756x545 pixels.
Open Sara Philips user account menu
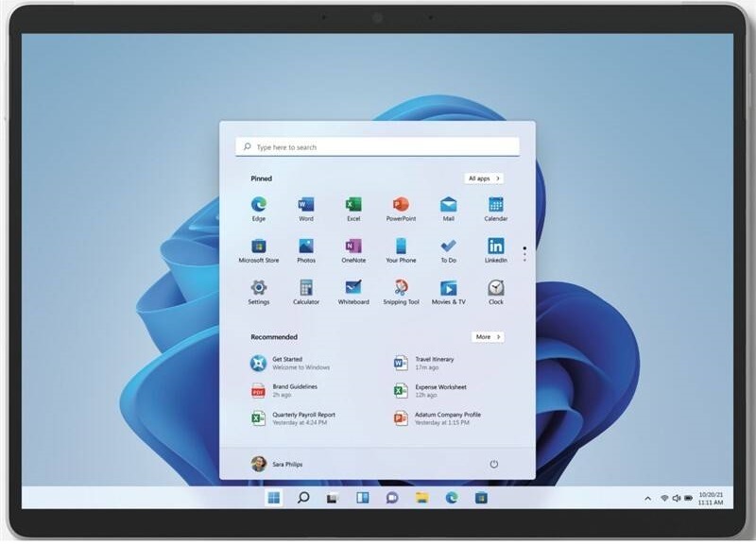(277, 464)
